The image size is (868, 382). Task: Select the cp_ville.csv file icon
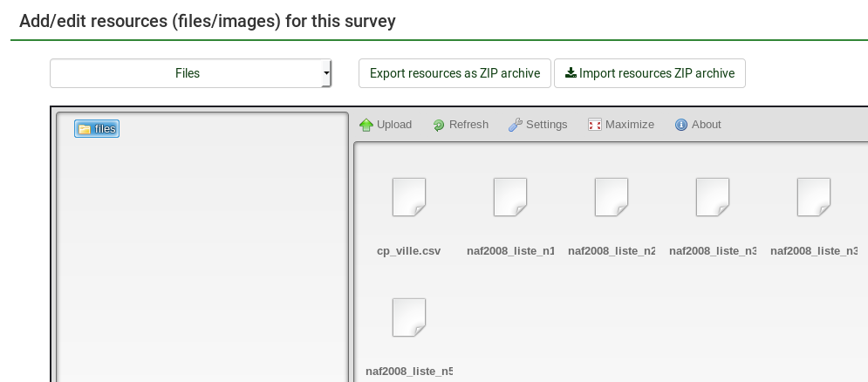[x=409, y=197]
